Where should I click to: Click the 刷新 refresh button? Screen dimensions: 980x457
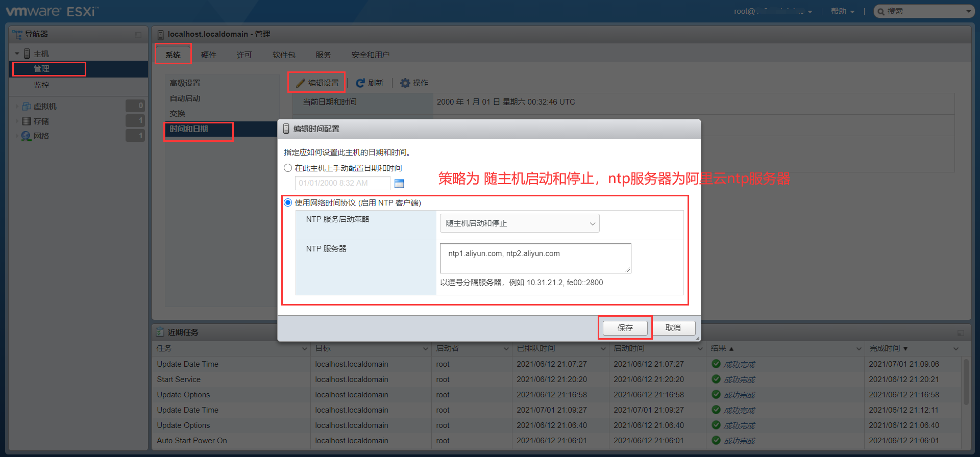pyautogui.click(x=370, y=83)
